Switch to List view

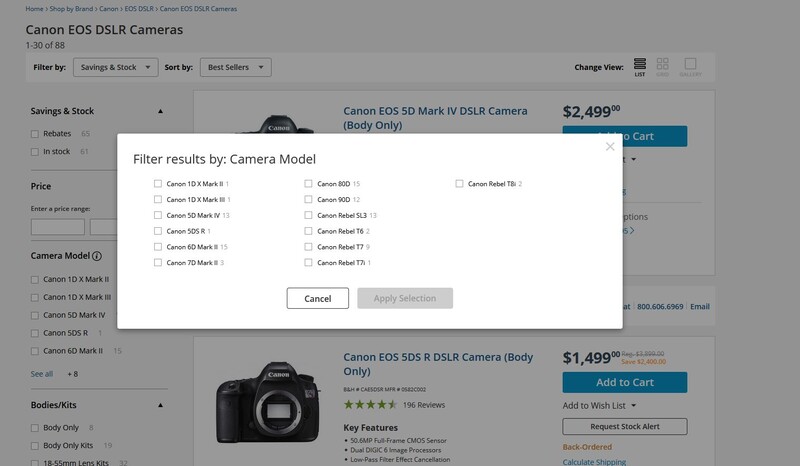[640, 67]
